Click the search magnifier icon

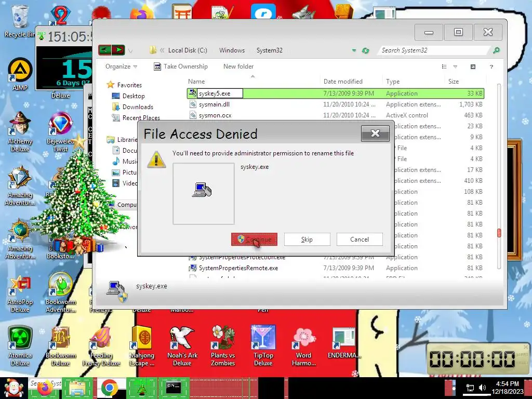[496, 50]
